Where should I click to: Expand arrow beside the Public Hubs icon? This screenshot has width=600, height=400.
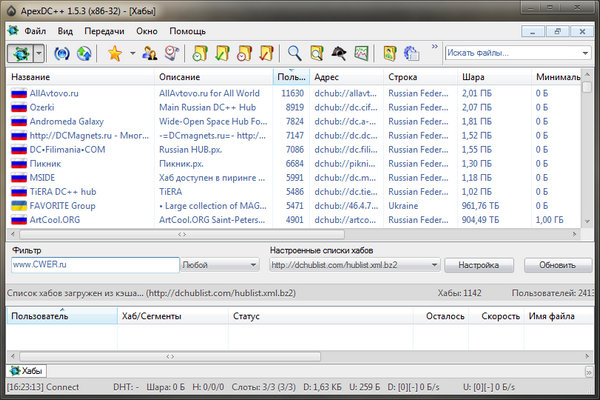pos(37,53)
